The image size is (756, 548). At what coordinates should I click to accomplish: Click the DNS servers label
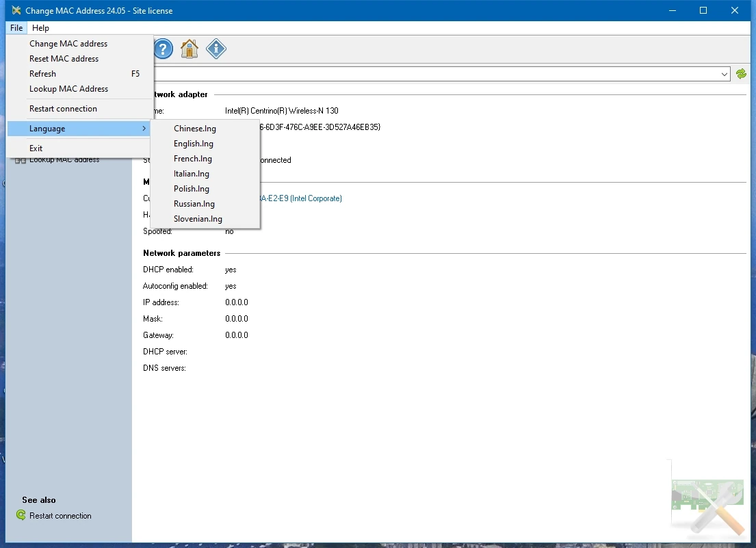pos(164,368)
